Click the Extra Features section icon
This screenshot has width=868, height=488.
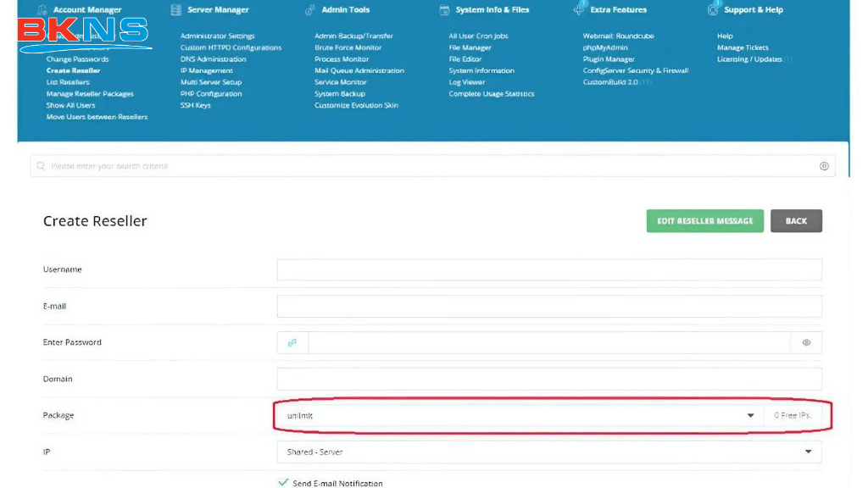tap(579, 9)
